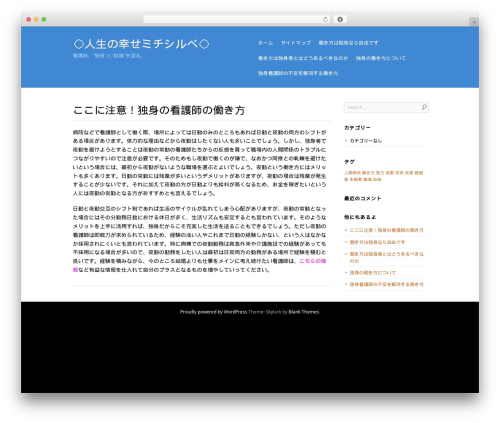The width and height of the screenshot is (500, 423).
Task: Click the article heading ここに注意！独身の看護師の働き方
Action: pyautogui.click(x=159, y=110)
